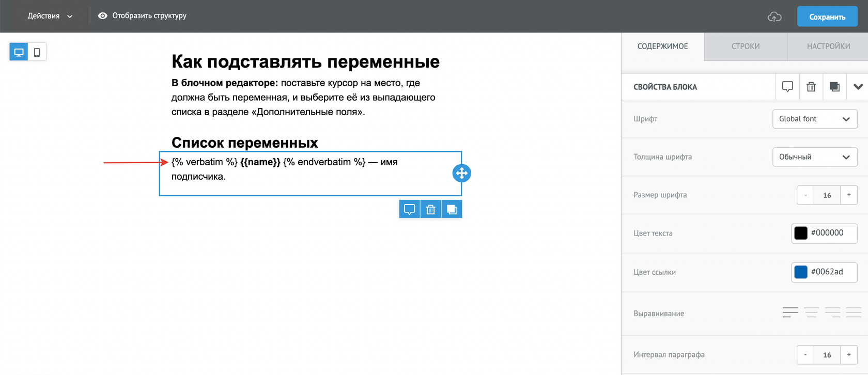
Task: Click comment icon in Свойства блока header
Action: (x=787, y=87)
